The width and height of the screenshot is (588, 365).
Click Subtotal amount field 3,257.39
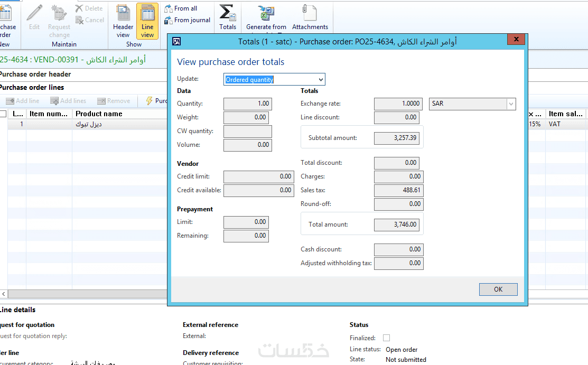[396, 138]
